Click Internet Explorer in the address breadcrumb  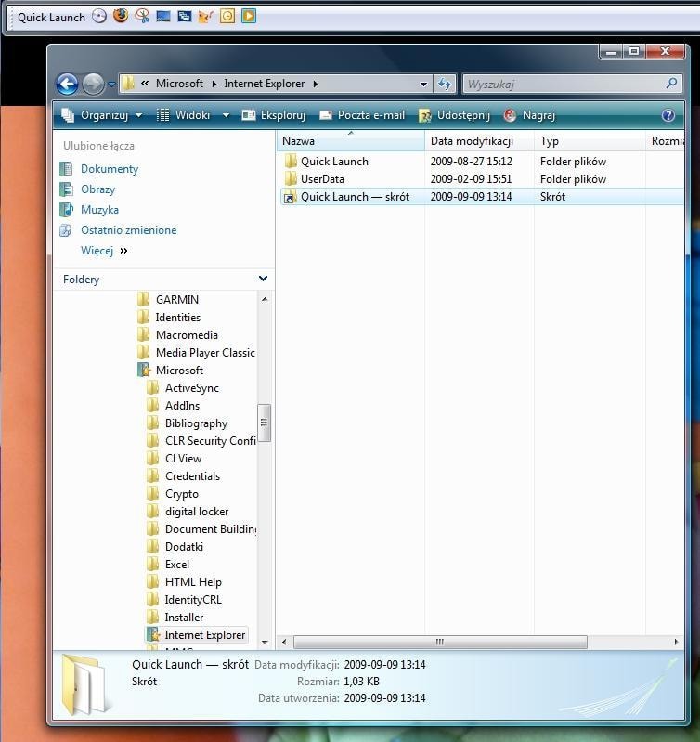click(x=264, y=84)
